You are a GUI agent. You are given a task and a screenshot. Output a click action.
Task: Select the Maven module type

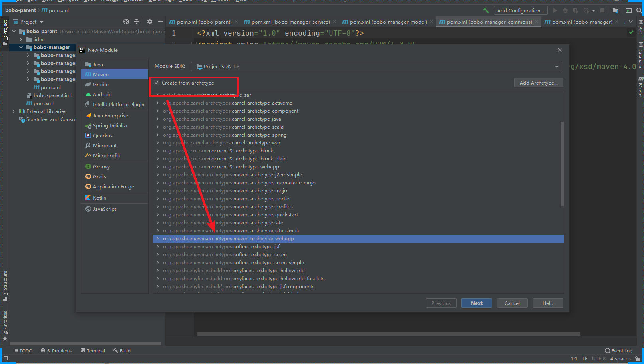point(115,75)
